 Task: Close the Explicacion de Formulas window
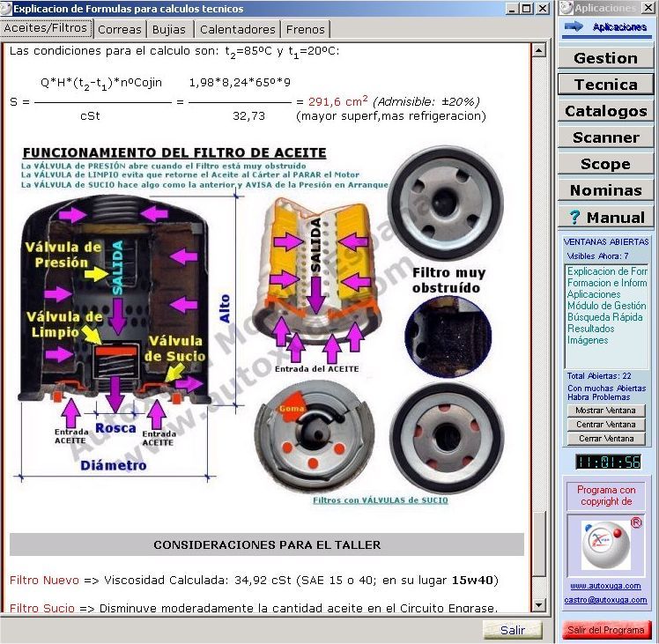(x=543, y=9)
